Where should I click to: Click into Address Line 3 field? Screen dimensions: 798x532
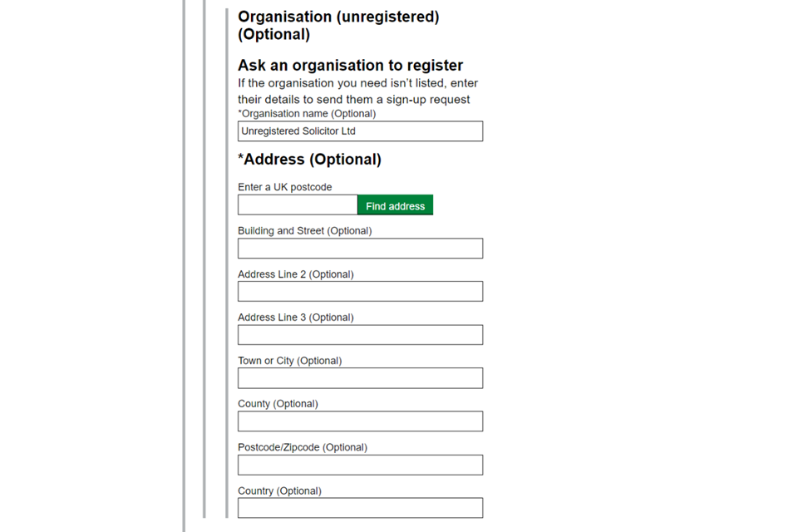[360, 335]
